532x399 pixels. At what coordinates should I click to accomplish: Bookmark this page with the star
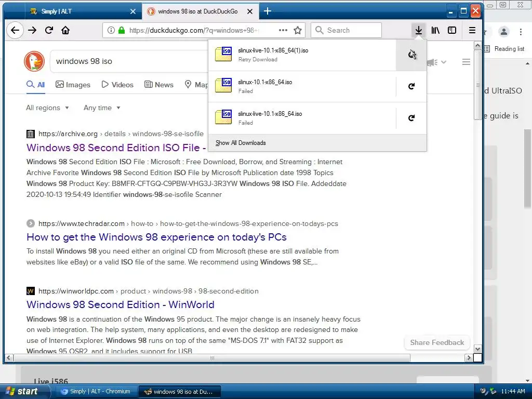coord(298,30)
